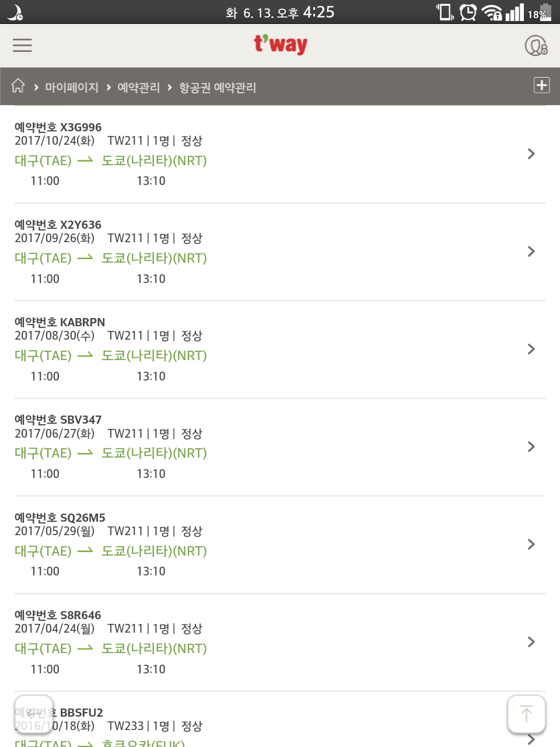Image resolution: width=560 pixels, height=747 pixels.
Task: Select 항공권 예약관리 breadcrumb
Action: [217, 88]
